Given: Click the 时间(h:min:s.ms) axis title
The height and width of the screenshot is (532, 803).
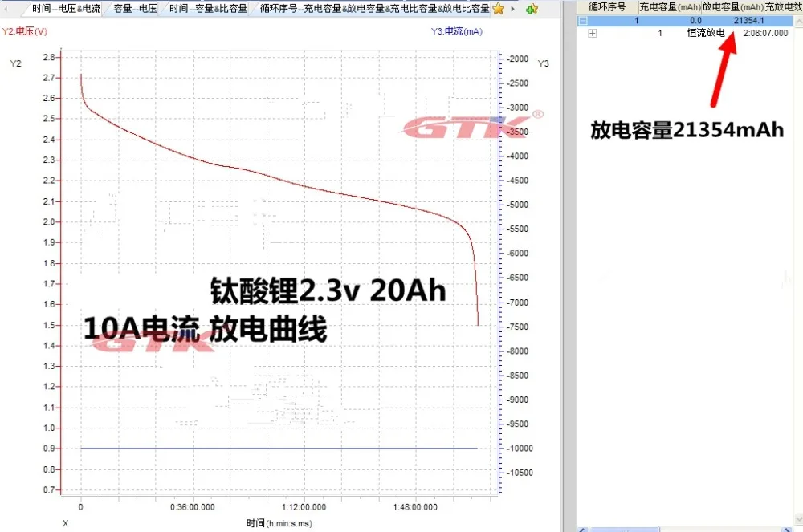Looking at the screenshot, I should pos(279,523).
